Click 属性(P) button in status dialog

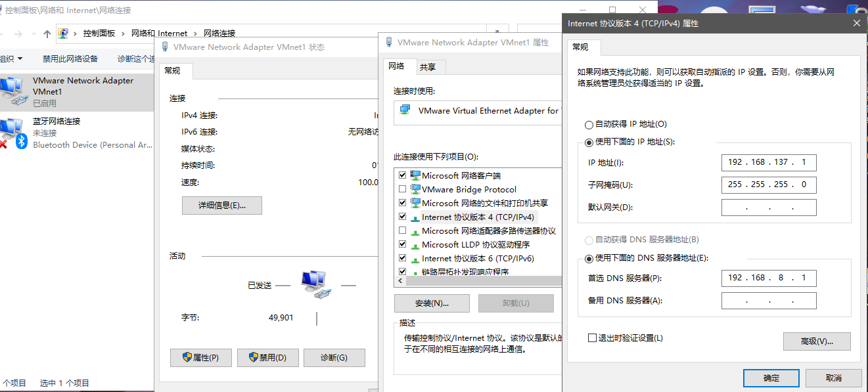tap(200, 357)
